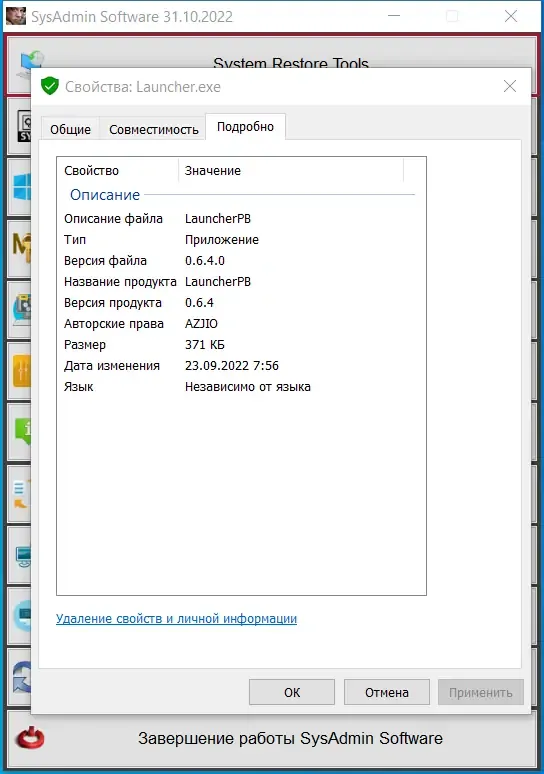This screenshot has height=774, width=544.
Task: Select the Подробно tab
Action: coord(245,127)
